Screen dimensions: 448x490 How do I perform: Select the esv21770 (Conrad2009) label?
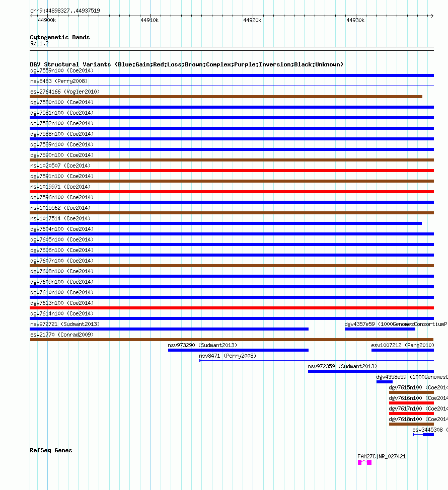(62, 335)
